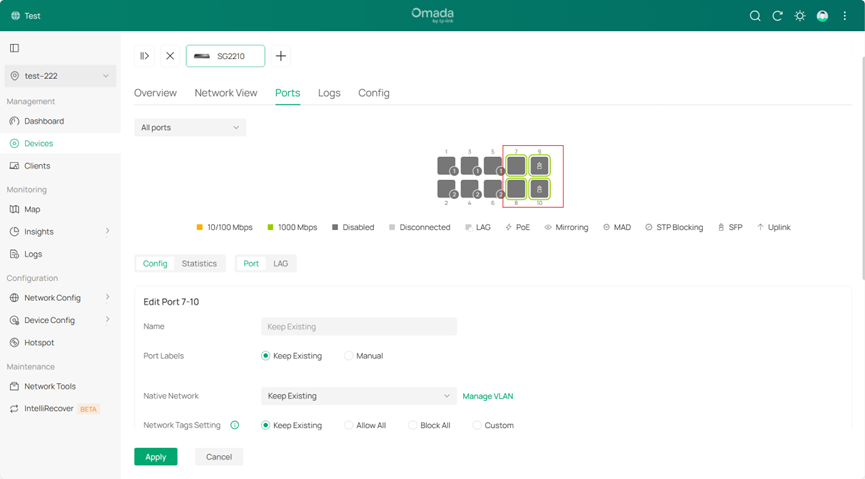Open the Manage VLAN link

pyautogui.click(x=488, y=396)
